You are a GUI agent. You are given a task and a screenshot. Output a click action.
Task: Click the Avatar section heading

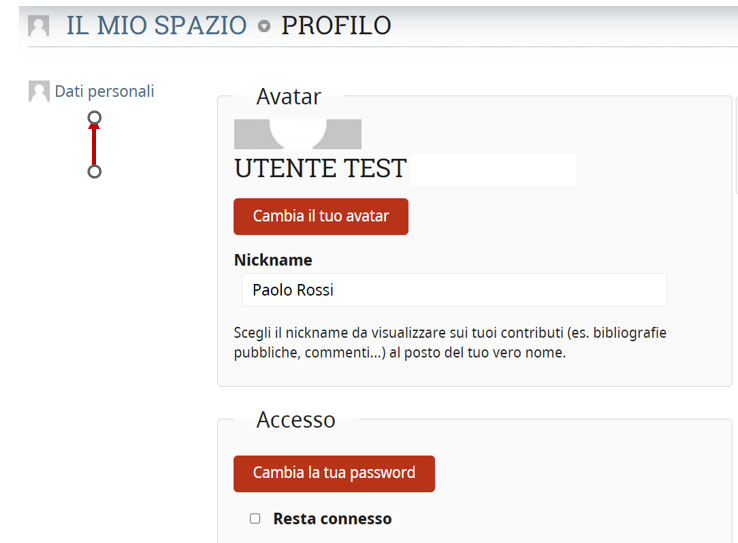point(288,97)
